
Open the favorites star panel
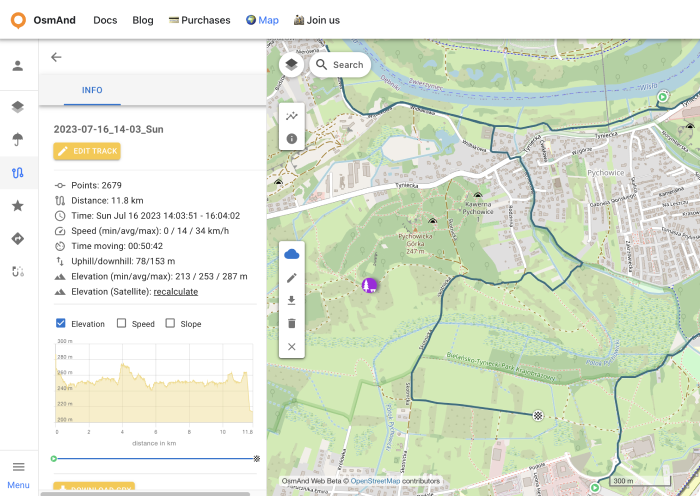pyautogui.click(x=18, y=205)
